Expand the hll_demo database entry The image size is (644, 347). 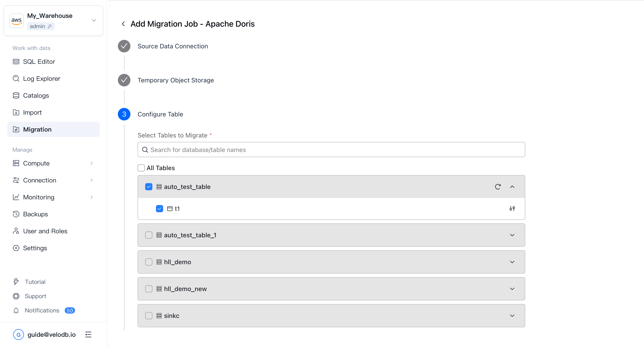512,262
